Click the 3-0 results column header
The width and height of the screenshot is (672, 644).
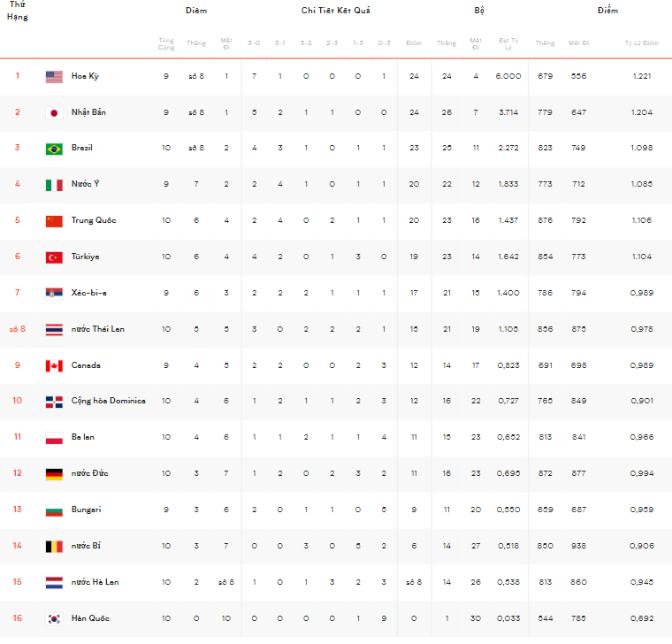point(254,42)
